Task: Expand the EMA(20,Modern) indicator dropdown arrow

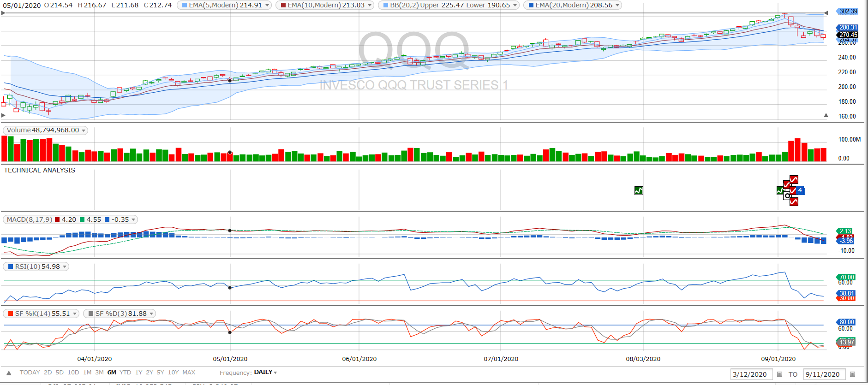Action: click(x=617, y=6)
